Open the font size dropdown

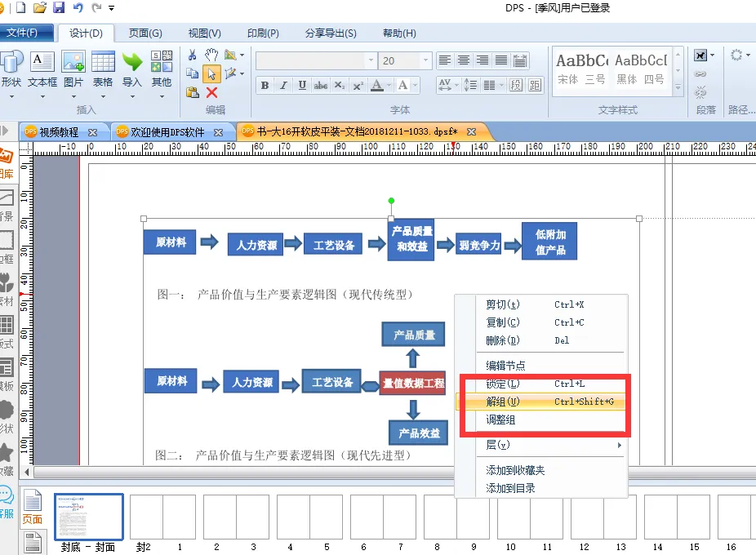click(x=425, y=61)
